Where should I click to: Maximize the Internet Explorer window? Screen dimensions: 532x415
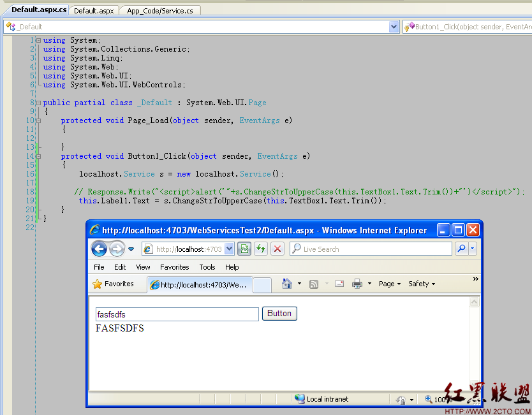tap(458, 230)
